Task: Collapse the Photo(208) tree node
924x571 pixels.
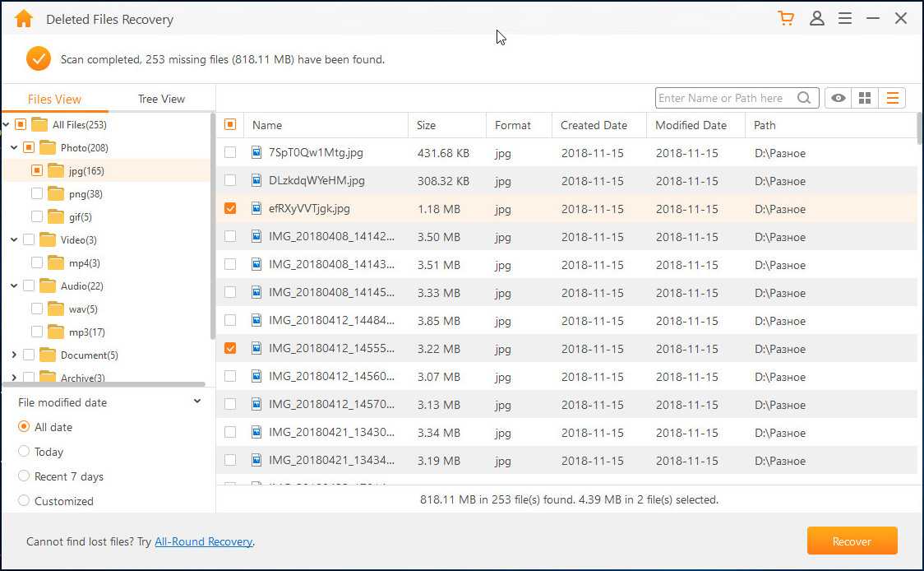Action: tap(14, 148)
